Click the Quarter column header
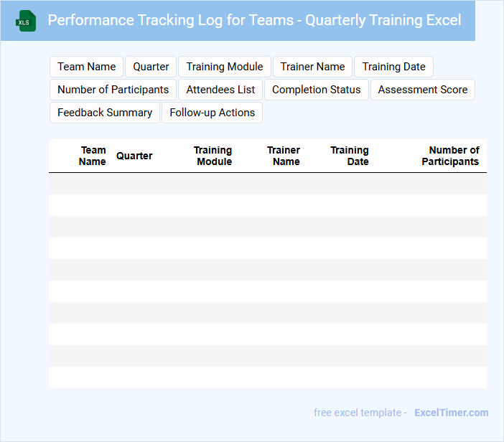This screenshot has width=504, height=442. (x=134, y=156)
